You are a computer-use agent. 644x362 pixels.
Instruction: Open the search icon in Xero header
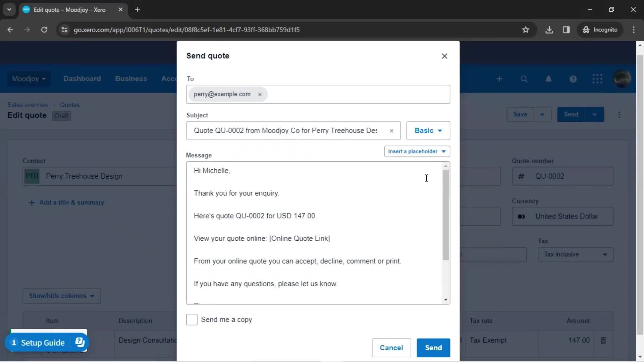[524, 79]
